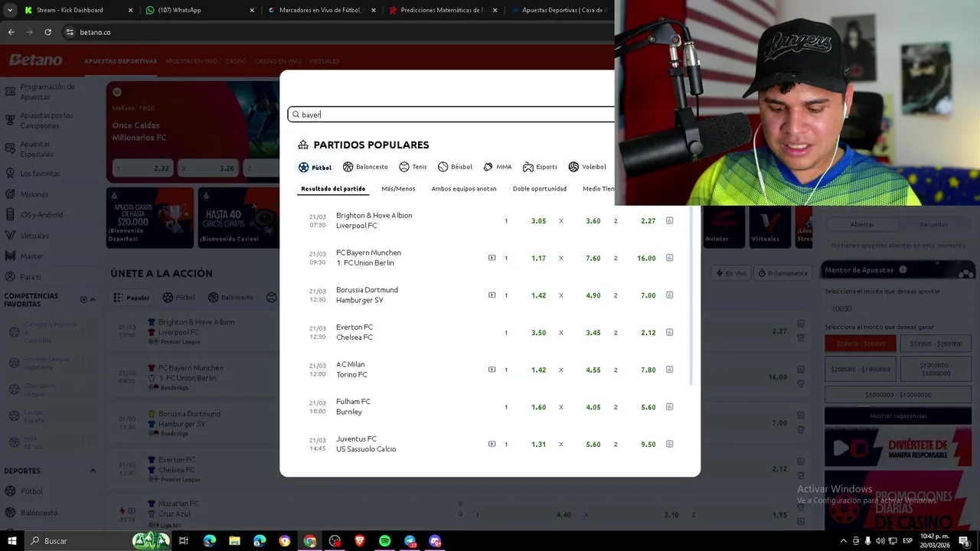Toggle LaLiga España favorite checkbox
This screenshot has height=551, width=980.
coord(86,415)
